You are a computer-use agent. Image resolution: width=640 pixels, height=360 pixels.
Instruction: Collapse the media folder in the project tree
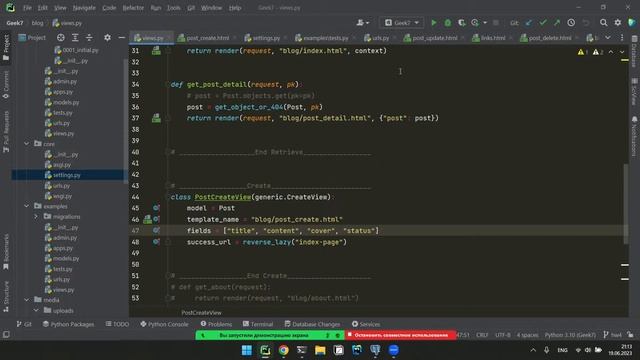(27, 300)
